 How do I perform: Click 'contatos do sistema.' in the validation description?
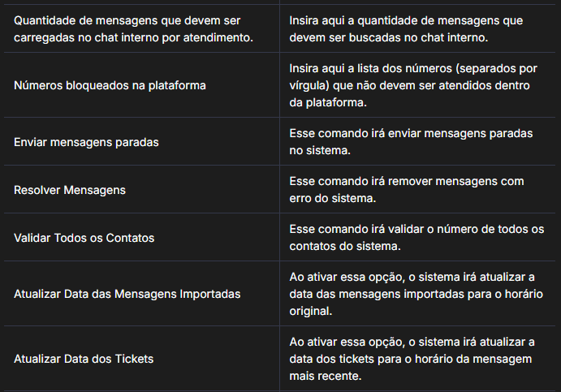pos(345,246)
